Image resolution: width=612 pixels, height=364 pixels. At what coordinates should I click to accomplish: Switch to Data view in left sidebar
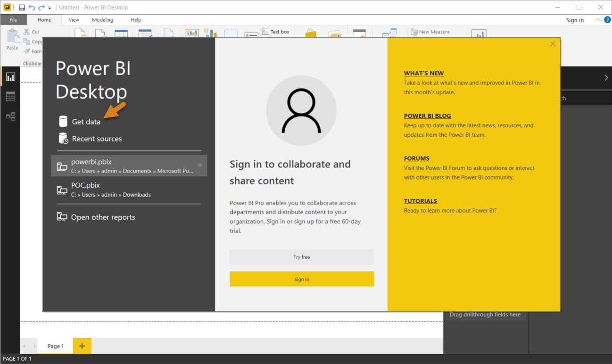[x=10, y=97]
